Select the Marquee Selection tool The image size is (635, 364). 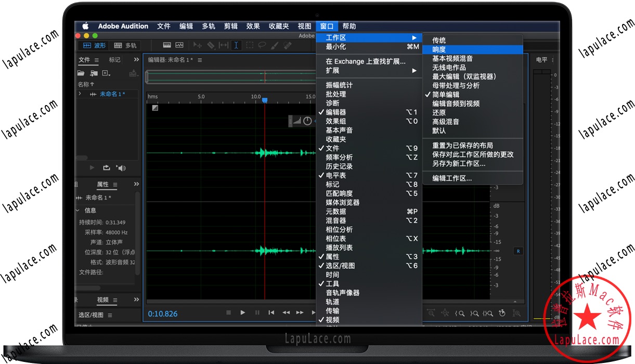pyautogui.click(x=249, y=45)
